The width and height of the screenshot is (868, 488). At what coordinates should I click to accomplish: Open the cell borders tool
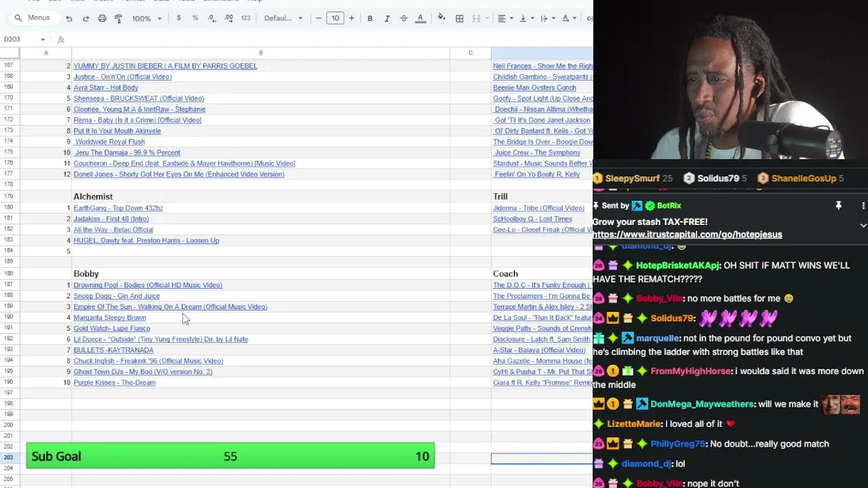(459, 18)
